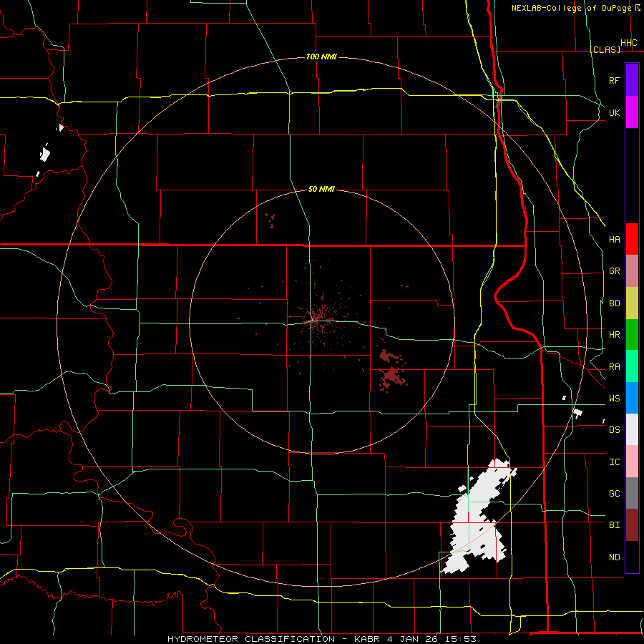Select the dusty pink GR legend swatch

(x=632, y=271)
